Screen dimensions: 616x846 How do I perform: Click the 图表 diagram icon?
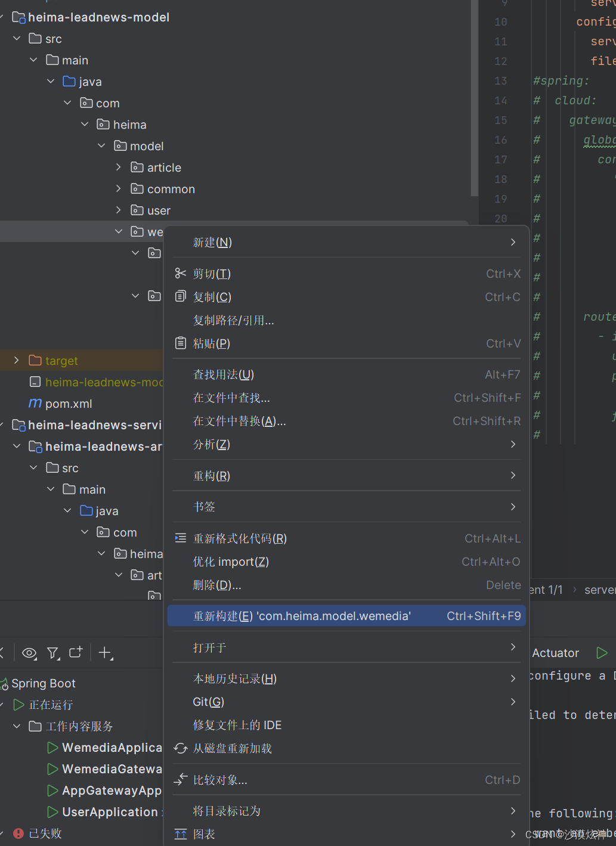pos(181,834)
